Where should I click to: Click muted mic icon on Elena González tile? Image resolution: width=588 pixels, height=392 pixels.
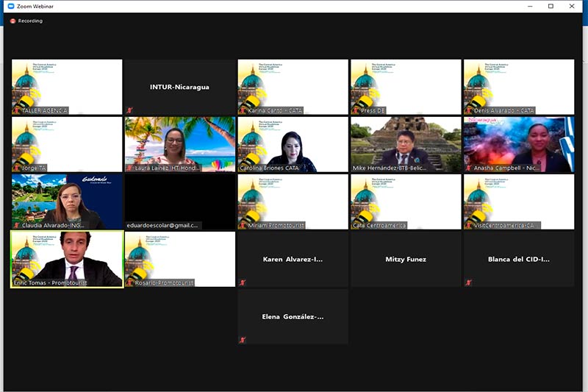click(x=243, y=339)
